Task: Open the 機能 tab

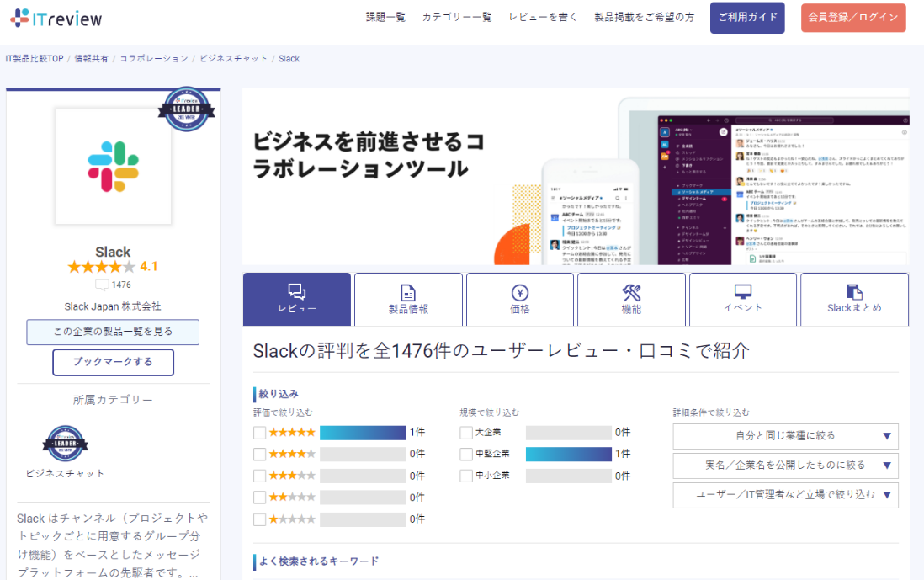Action: coord(631,299)
